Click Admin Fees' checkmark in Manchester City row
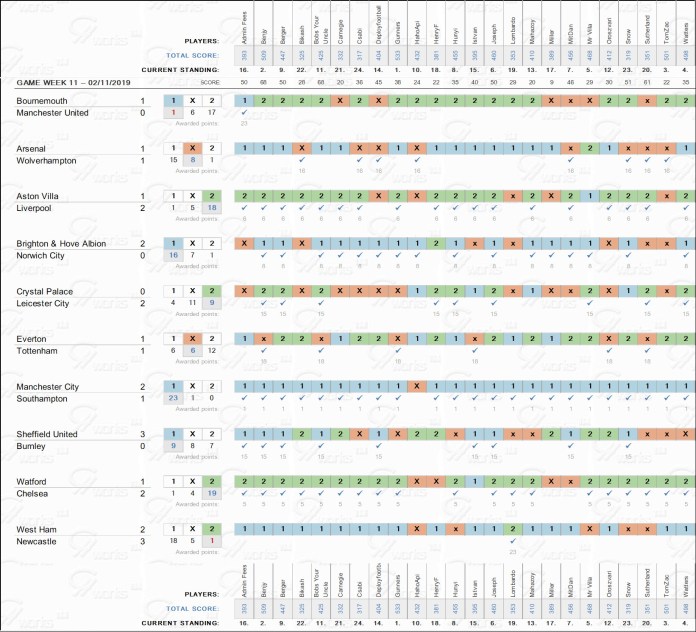The width and height of the screenshot is (696, 632). 244,398
